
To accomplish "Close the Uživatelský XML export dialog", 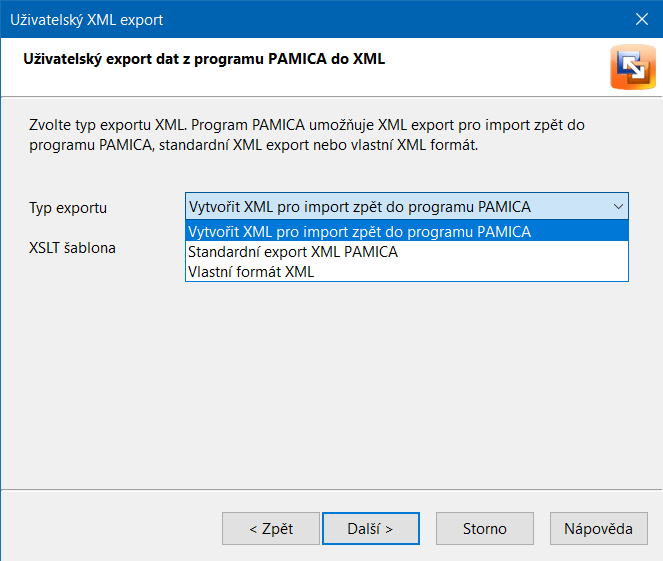I will click(641, 19).
